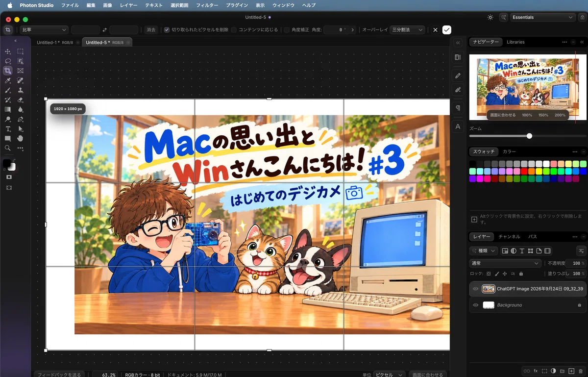This screenshot has width=588, height=377.
Task: Open layer effects fx button
Action: (x=536, y=371)
